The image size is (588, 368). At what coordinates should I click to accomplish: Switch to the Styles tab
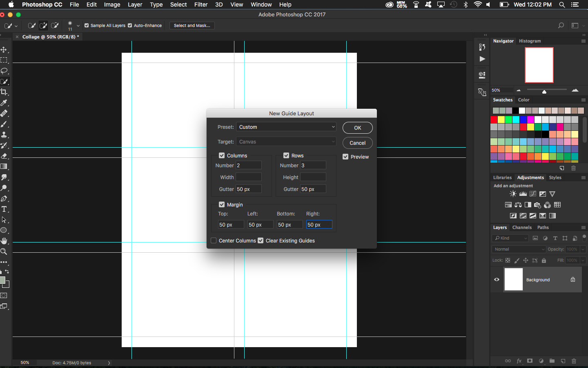(x=555, y=177)
